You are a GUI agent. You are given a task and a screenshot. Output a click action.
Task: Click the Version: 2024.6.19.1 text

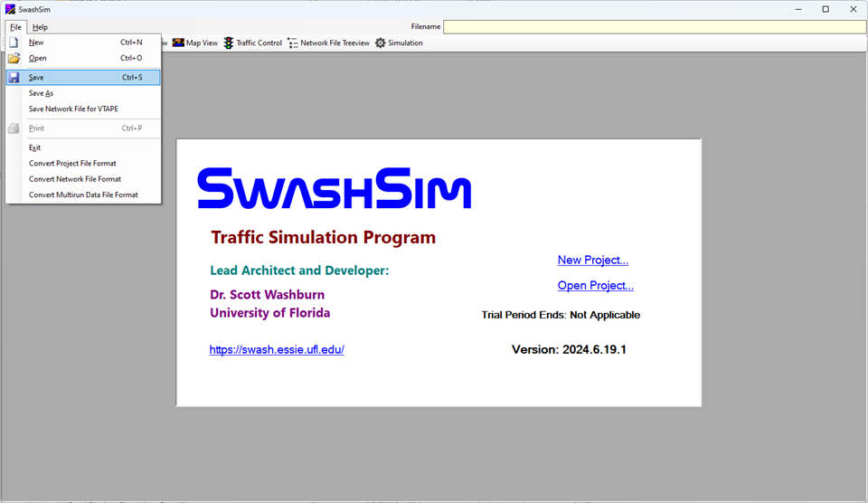pyautogui.click(x=569, y=349)
